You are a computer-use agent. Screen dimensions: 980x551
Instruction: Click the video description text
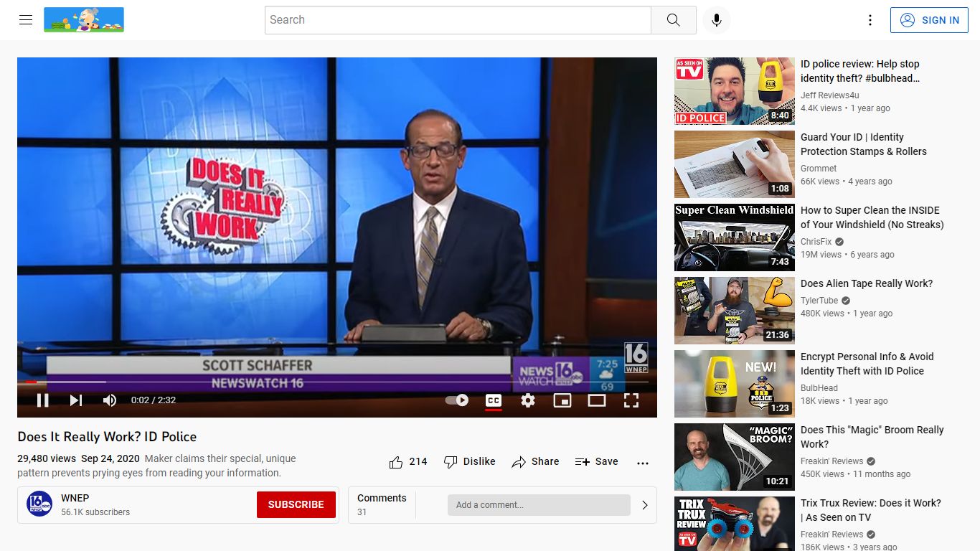[156, 466]
